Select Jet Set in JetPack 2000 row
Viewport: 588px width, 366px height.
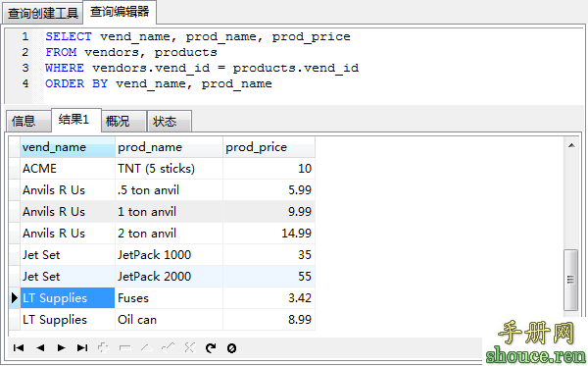[x=68, y=277]
